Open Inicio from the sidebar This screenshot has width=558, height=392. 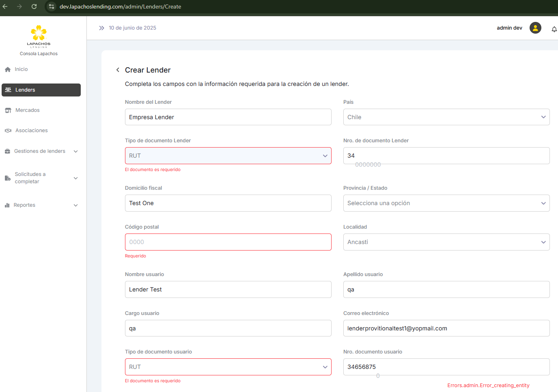pos(21,69)
